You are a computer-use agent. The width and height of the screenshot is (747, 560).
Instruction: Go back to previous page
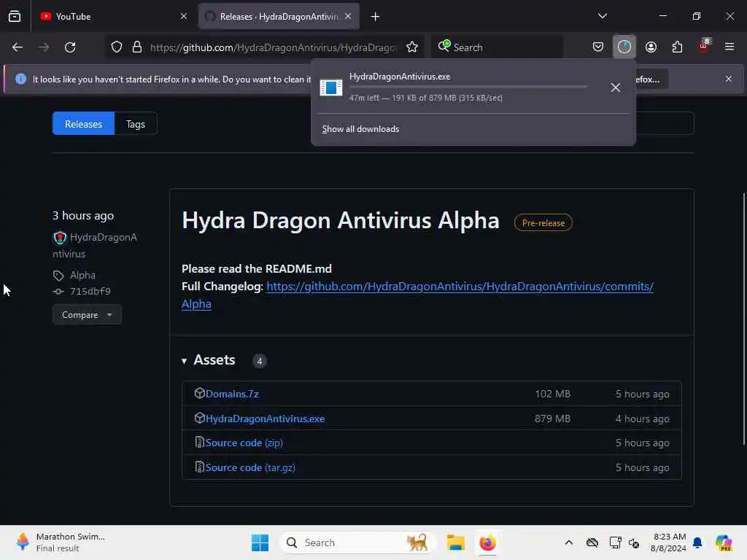coord(18,47)
